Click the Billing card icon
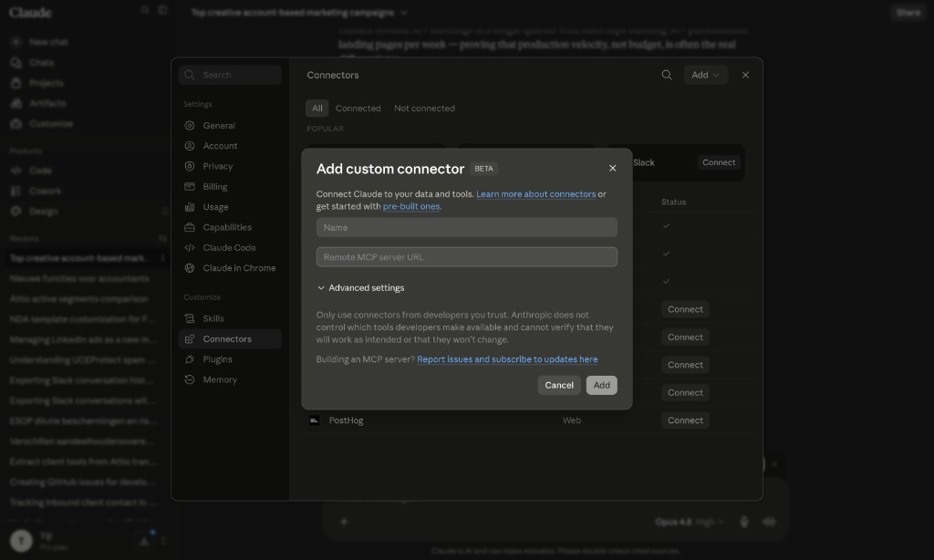Viewport: 934px width, 560px height. coord(190,186)
